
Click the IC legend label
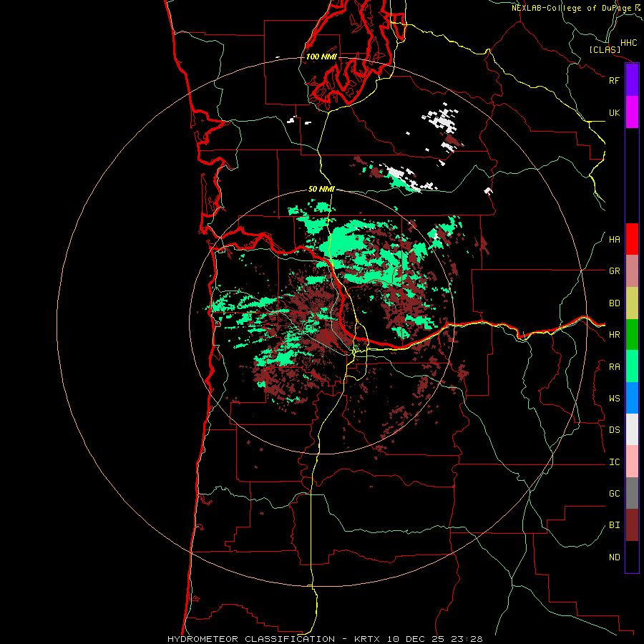click(615, 462)
